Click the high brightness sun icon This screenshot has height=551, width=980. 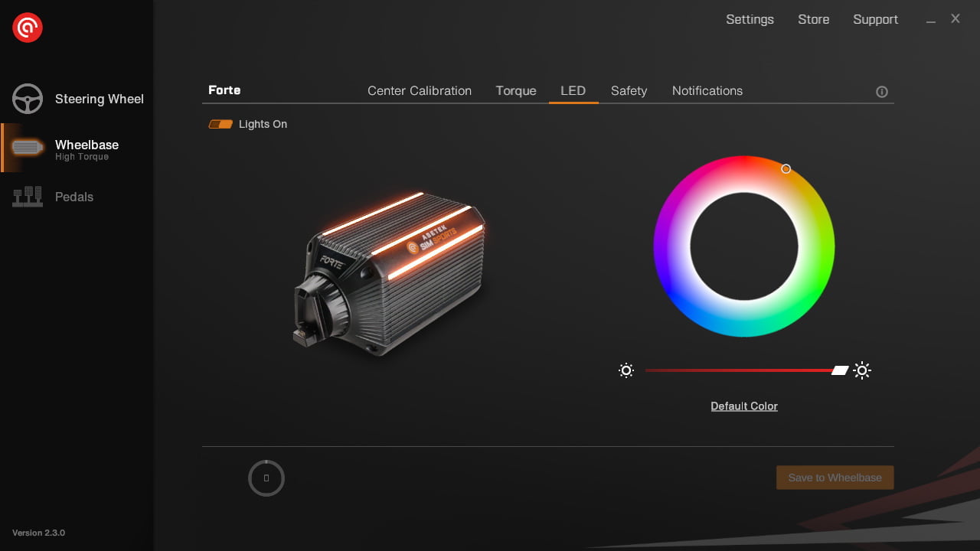coord(862,371)
